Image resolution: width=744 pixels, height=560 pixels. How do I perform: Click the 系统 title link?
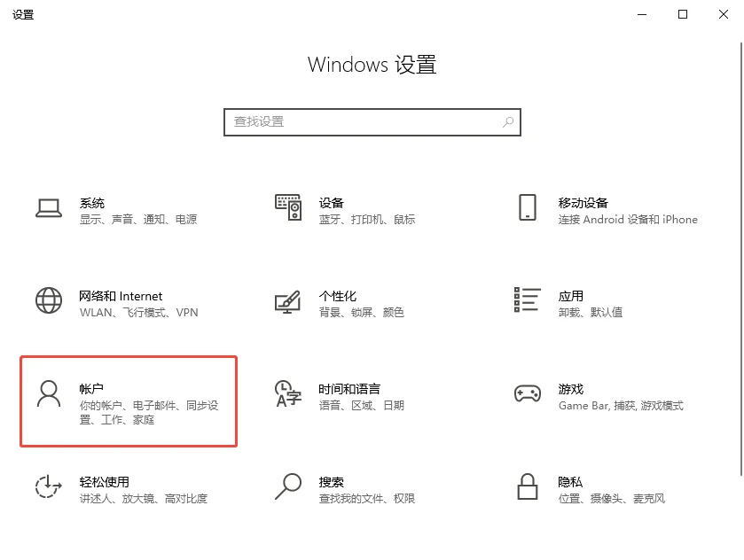[92, 203]
